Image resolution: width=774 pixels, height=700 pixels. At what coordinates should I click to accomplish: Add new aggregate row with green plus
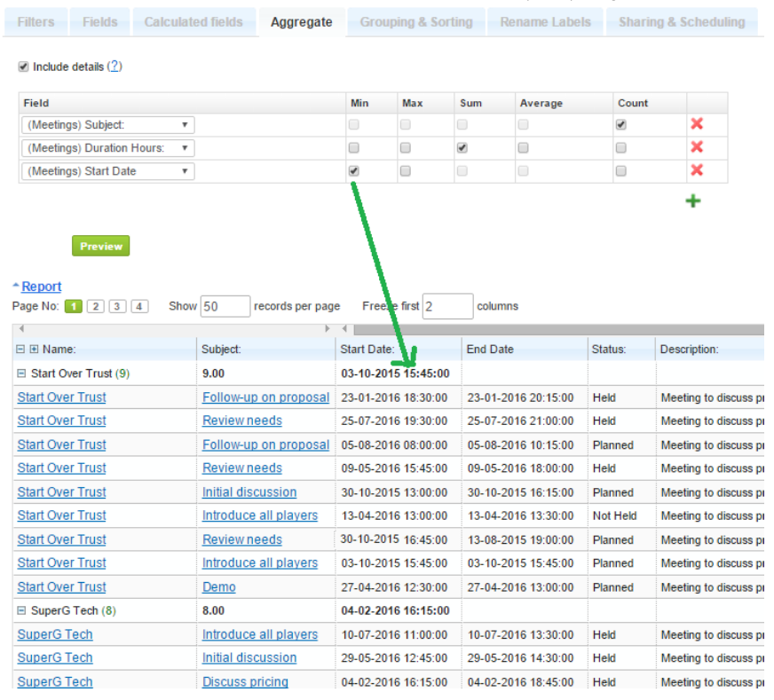pos(692,201)
